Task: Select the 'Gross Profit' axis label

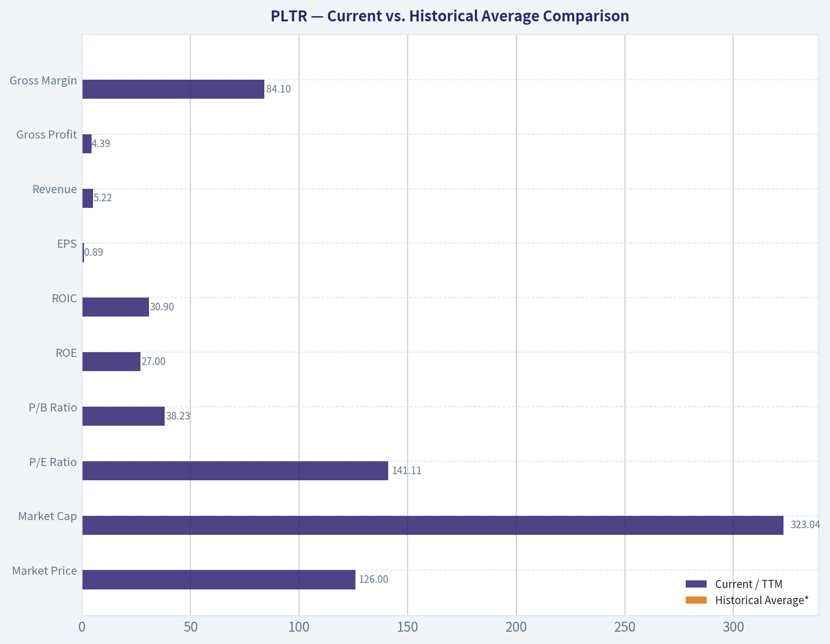Action: point(47,135)
